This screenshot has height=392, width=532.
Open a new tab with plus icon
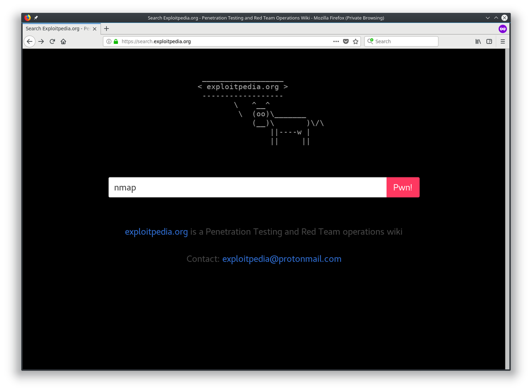coord(106,28)
